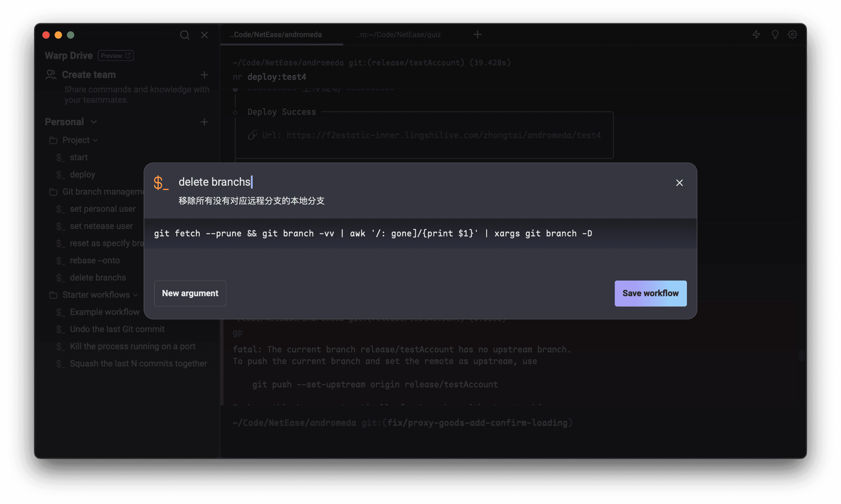Viewport: 841px width, 504px height.
Task: Click the workflow icon beside rebase --onto
Action: point(60,261)
